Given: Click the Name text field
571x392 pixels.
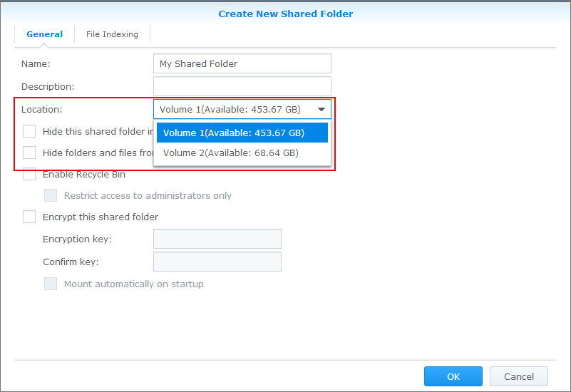Looking at the screenshot, I should [242, 63].
